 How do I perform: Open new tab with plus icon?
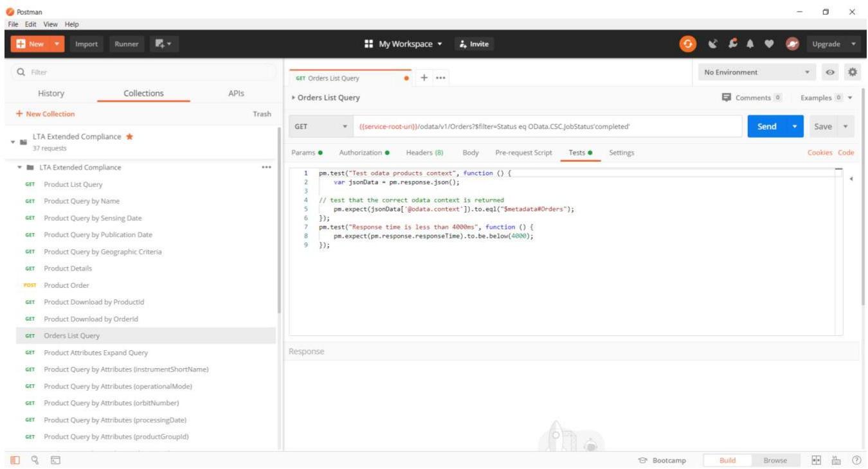click(x=424, y=77)
